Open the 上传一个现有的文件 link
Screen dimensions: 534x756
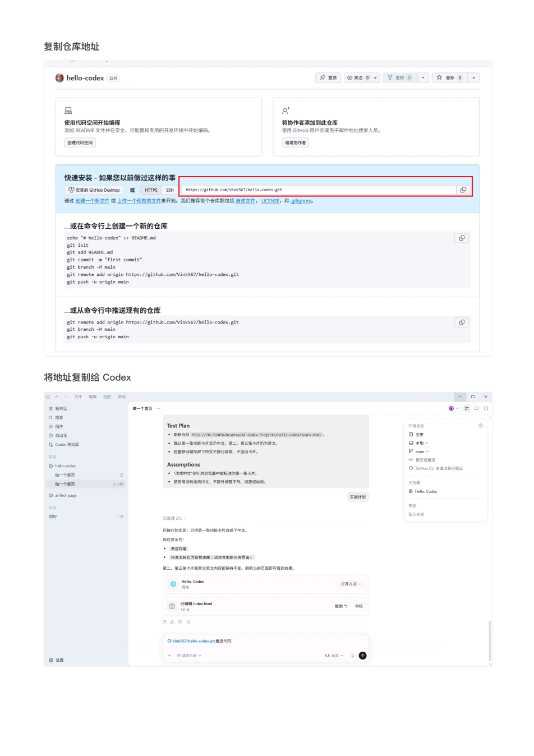[x=139, y=201]
